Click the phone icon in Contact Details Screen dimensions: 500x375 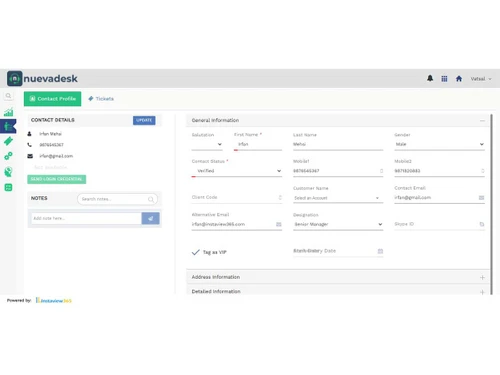pos(30,145)
